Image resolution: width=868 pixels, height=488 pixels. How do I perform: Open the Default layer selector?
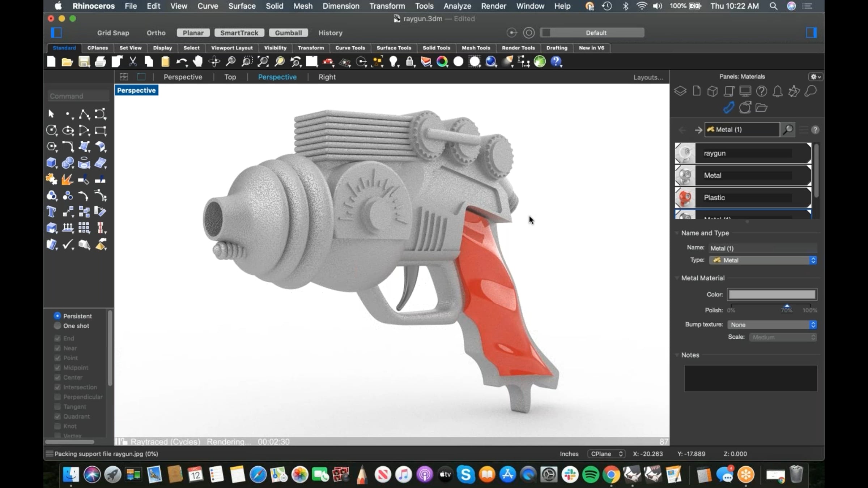pos(592,33)
